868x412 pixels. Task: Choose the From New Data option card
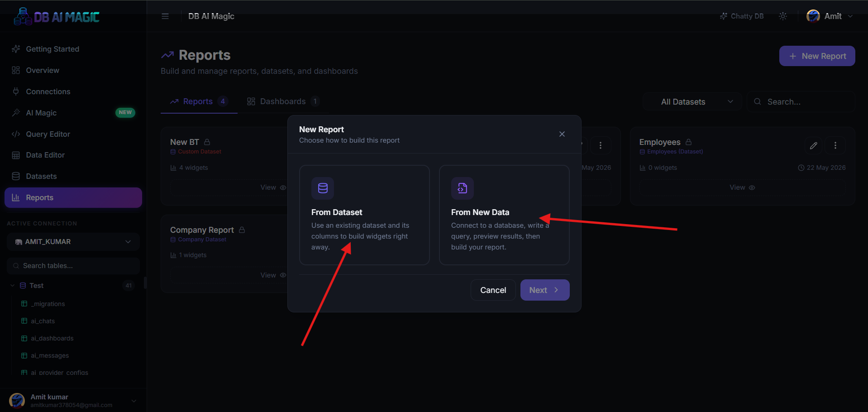point(504,215)
